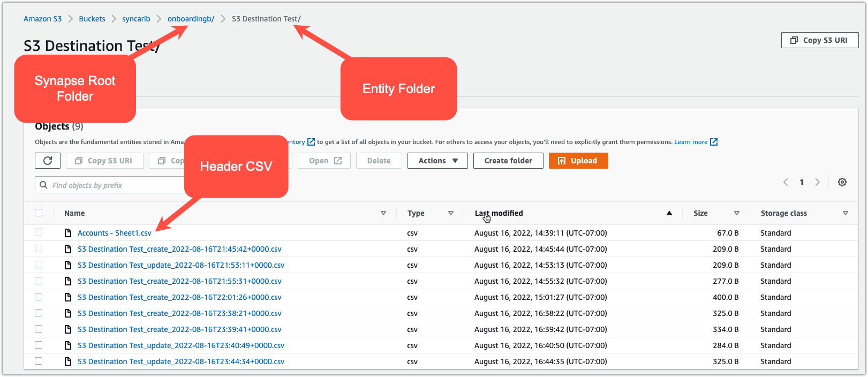Click the 67.0 B size value
Image resolution: width=868 pixels, height=377 pixels.
tap(728, 233)
